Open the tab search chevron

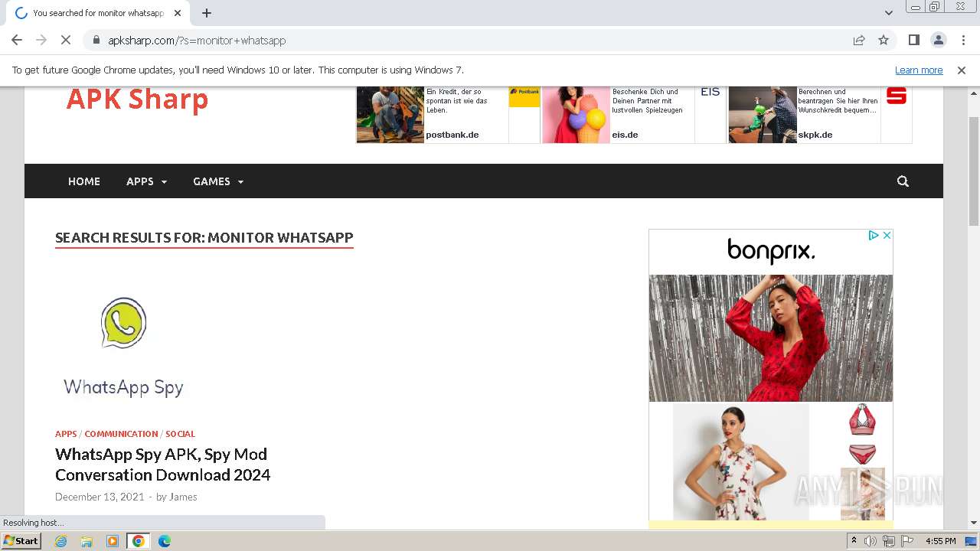(889, 13)
